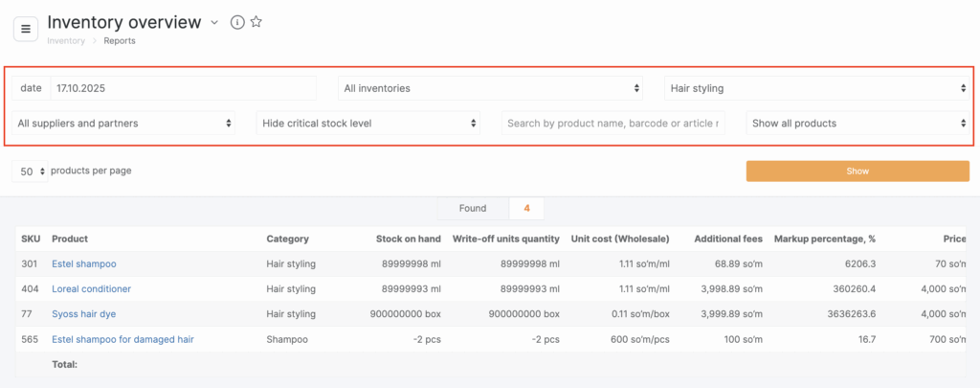Open the Show all products dropdown

(859, 124)
